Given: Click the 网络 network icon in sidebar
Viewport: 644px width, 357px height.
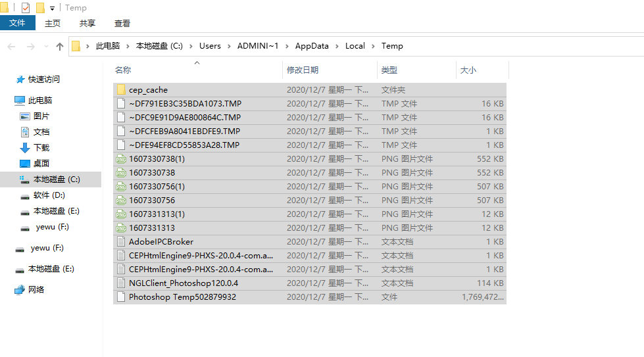Looking at the screenshot, I should 20,290.
